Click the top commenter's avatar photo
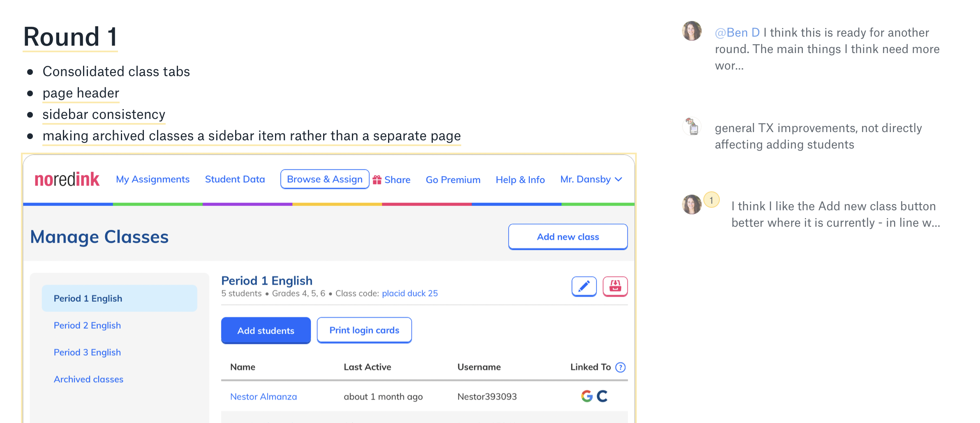This screenshot has height=423, width=980. [x=692, y=31]
